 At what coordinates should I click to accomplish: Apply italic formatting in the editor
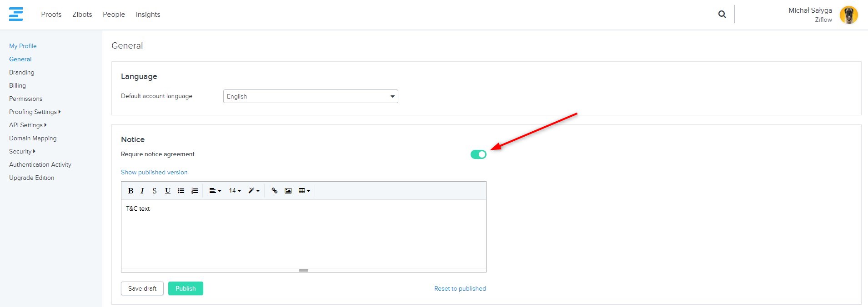click(x=142, y=191)
